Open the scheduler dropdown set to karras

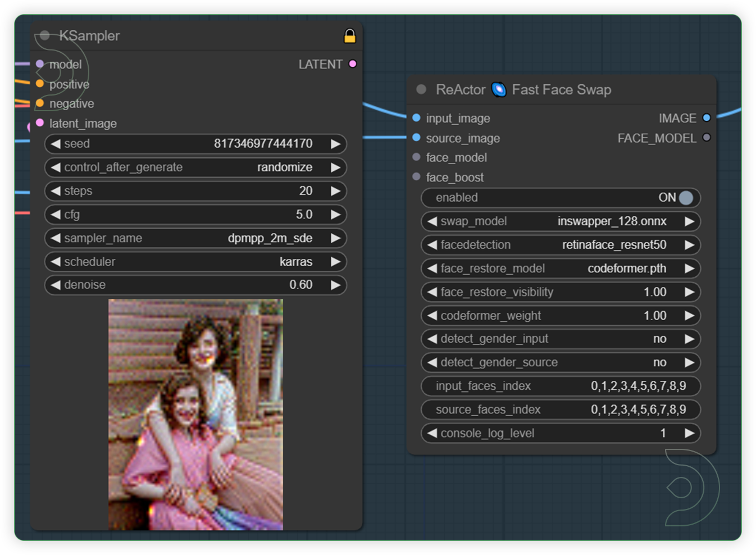(x=195, y=262)
